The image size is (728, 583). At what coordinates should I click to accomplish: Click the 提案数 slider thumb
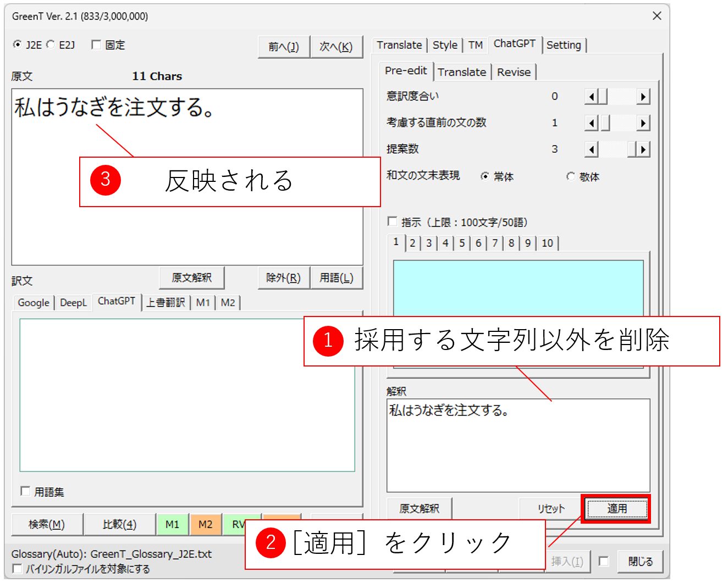click(631, 149)
